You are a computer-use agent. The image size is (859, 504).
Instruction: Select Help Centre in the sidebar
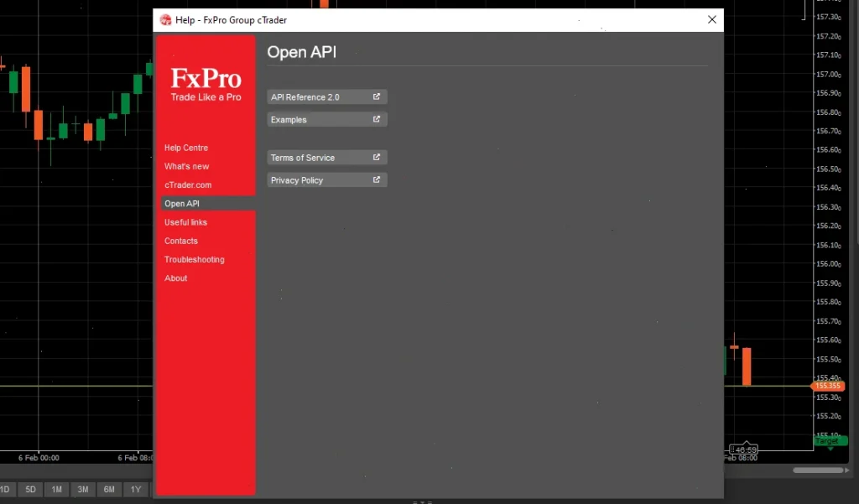[x=186, y=147]
